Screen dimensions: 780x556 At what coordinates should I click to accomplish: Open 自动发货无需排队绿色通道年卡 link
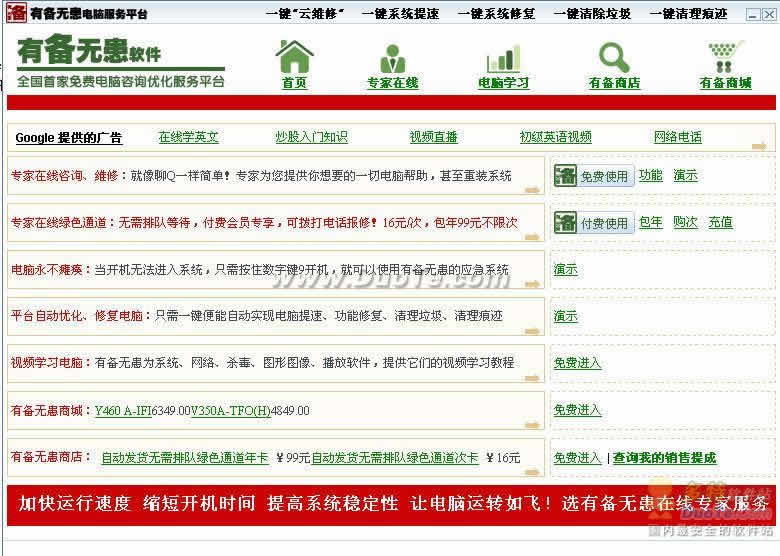[185, 458]
